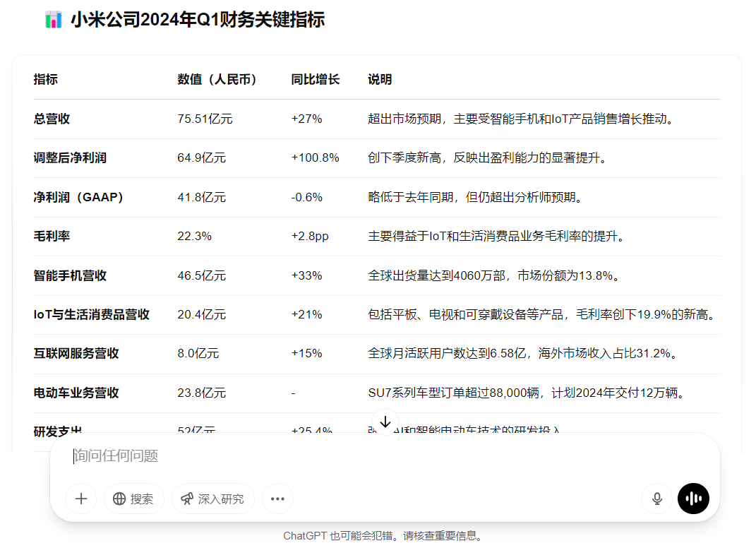Click the 数值（人民币） column header

[217, 80]
